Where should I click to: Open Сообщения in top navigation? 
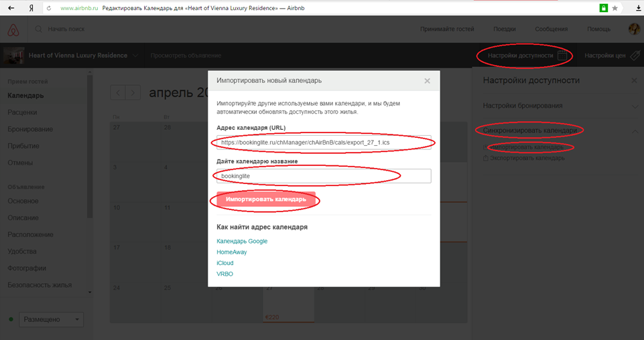click(x=551, y=29)
